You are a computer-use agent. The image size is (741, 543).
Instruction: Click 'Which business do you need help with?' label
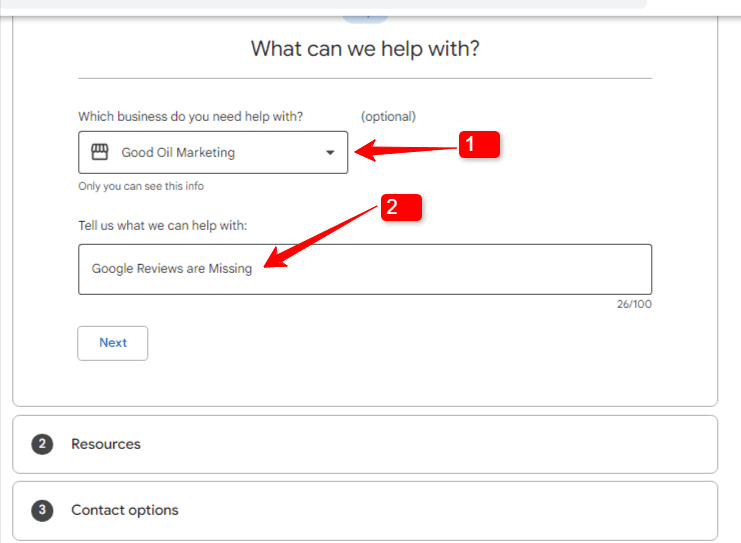[190, 117]
